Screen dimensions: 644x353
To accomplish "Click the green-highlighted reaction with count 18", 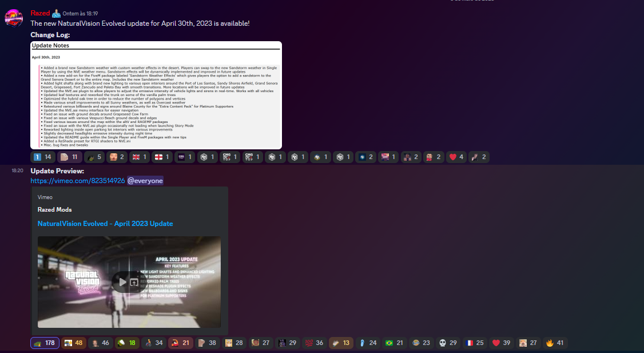I will [x=127, y=343].
